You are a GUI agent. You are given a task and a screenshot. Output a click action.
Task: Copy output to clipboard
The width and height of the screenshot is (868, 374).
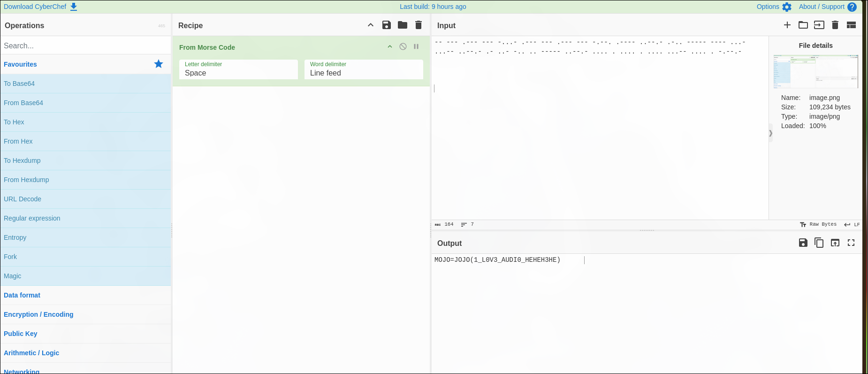point(819,243)
